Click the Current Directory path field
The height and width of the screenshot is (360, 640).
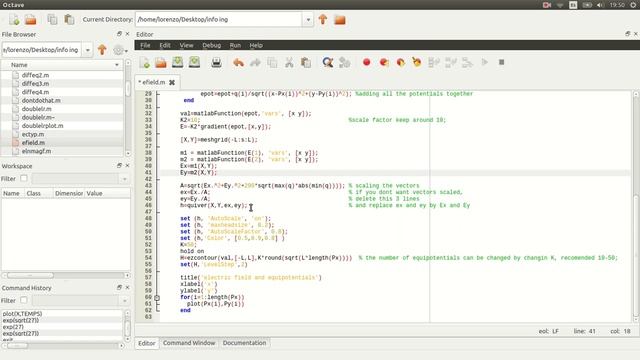219,20
